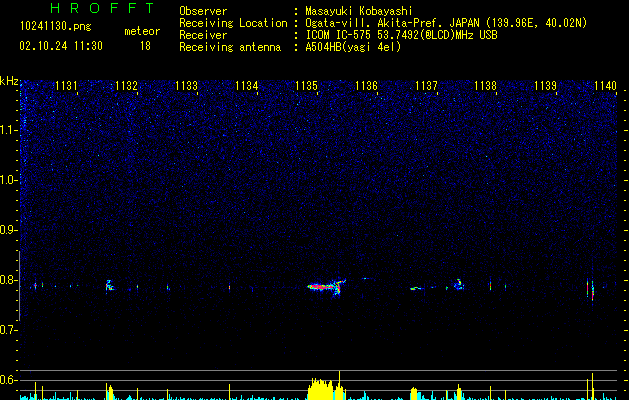This screenshot has width=629, height=400.
Task: Click the 1137 time marker
Action: point(426,86)
